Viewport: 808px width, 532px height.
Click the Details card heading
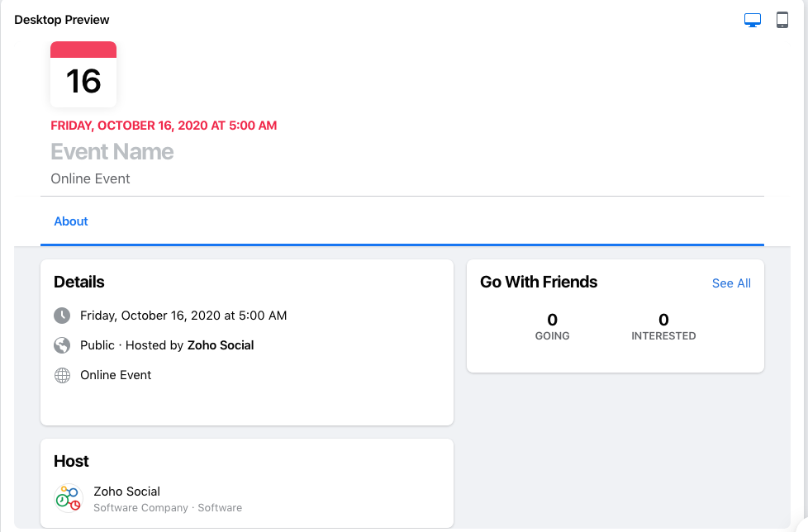tap(79, 283)
